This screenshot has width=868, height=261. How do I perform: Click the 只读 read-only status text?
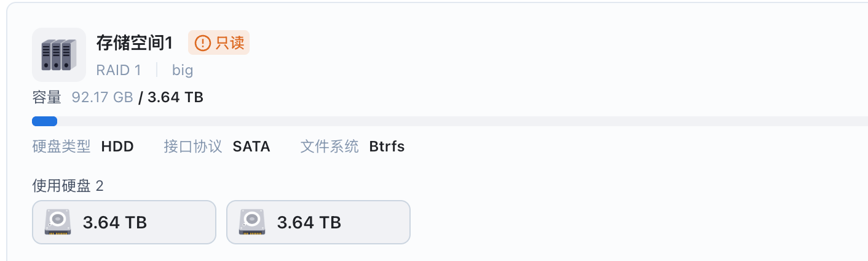click(x=230, y=43)
